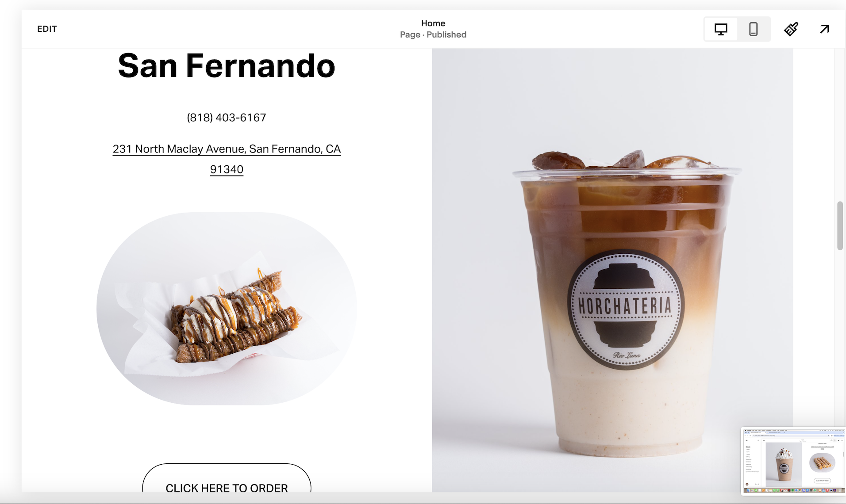The image size is (846, 504).
Task: Click the Page · Published status text
Action: coord(433,34)
